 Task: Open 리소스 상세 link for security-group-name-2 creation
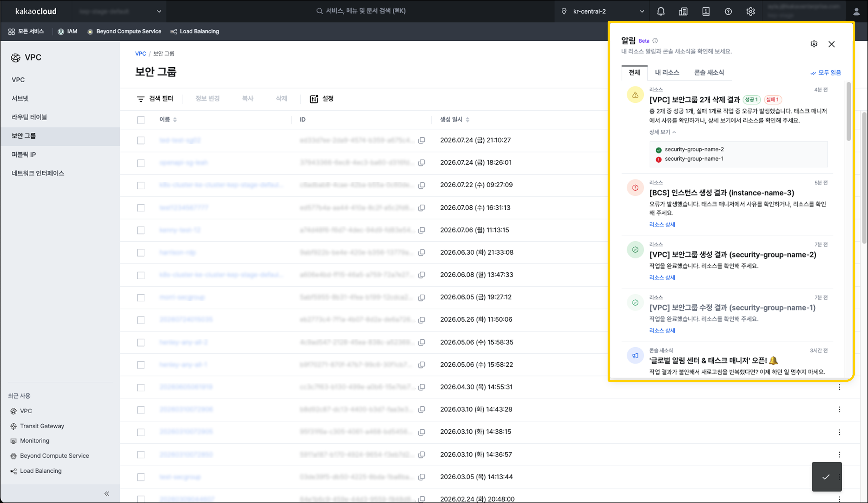662,277
